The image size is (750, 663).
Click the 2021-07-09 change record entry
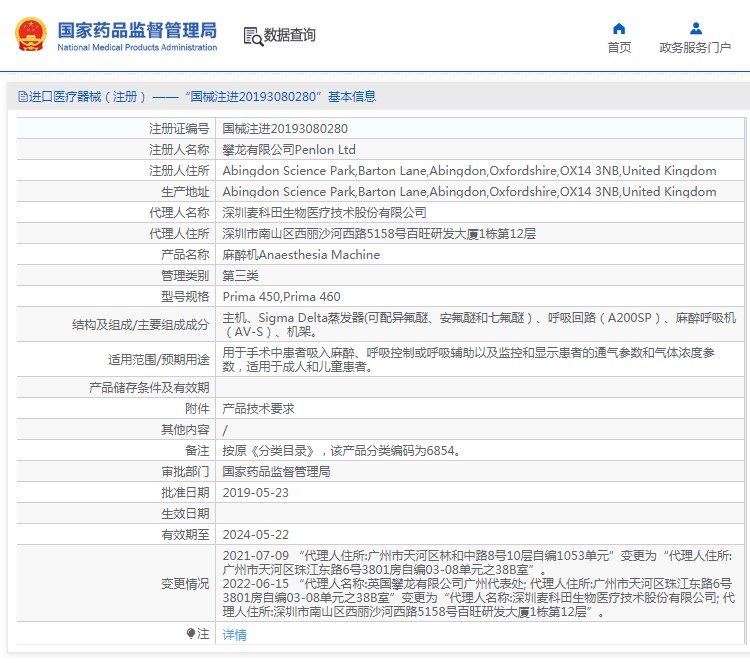(x=477, y=563)
